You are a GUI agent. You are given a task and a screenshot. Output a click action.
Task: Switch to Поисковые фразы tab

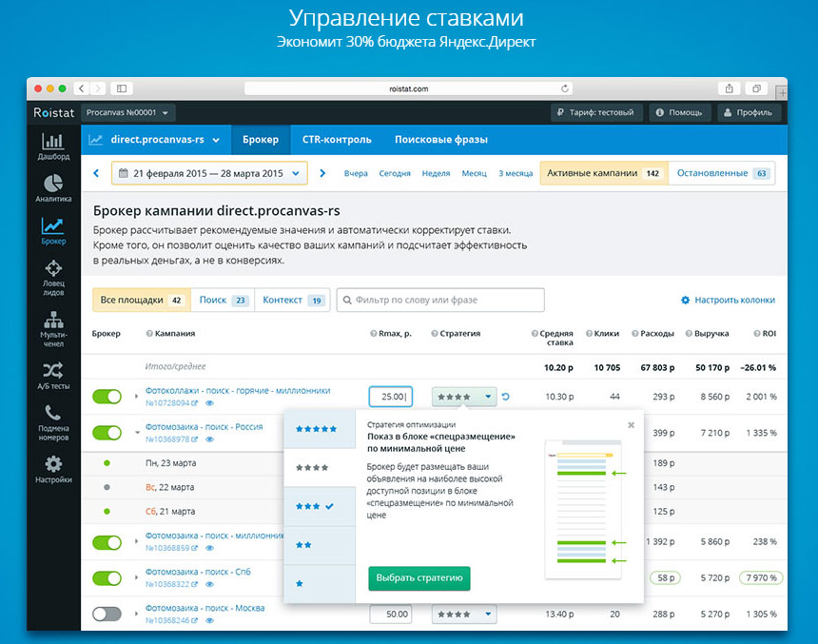(440, 140)
